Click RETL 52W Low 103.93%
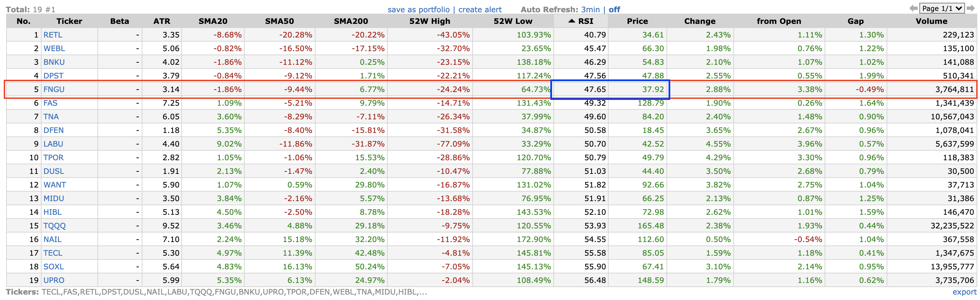Image resolution: width=980 pixels, height=300 pixels. [533, 35]
